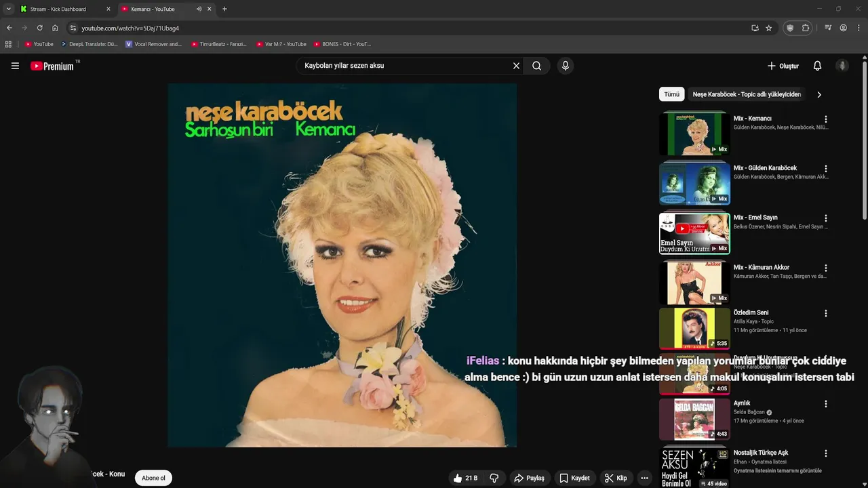This screenshot has width=868, height=488.
Task: Reload the current page
Action: click(39, 28)
